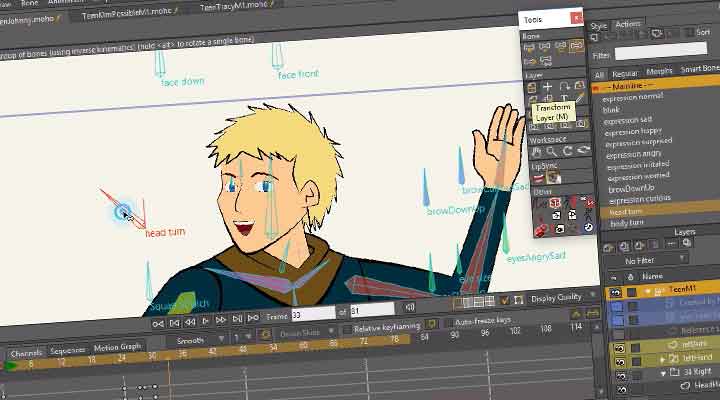Screen dimensions: 720x400
Task: Activate the Pan Workspace hand tool
Action: click(535, 152)
